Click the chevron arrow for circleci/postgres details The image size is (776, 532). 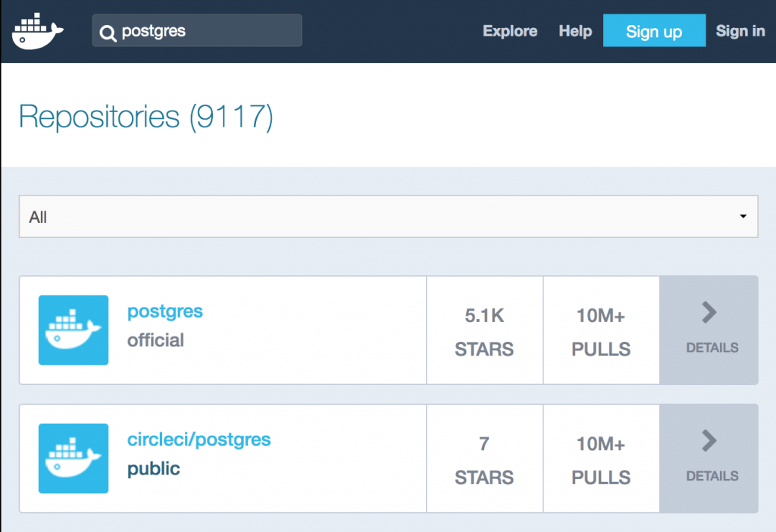[x=709, y=440]
